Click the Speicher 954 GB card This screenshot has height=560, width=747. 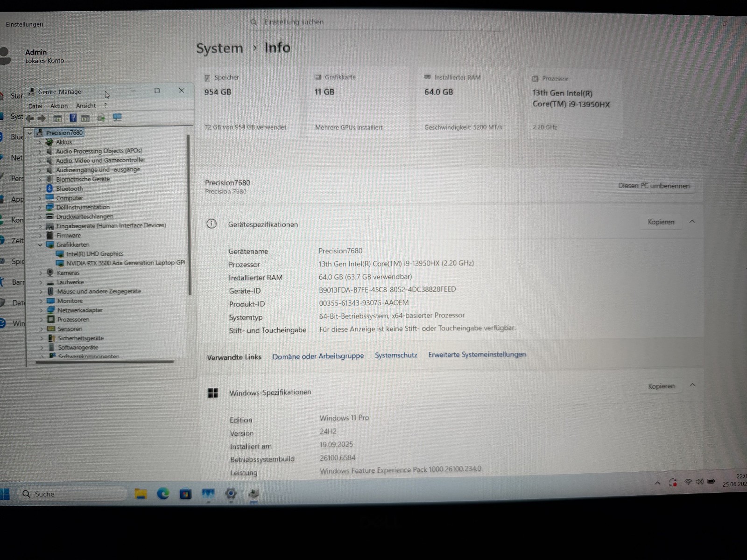[252, 103]
